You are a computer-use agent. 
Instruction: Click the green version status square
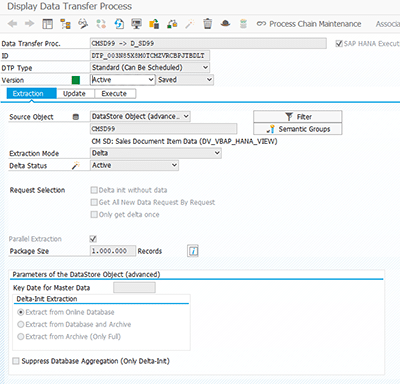(76, 80)
